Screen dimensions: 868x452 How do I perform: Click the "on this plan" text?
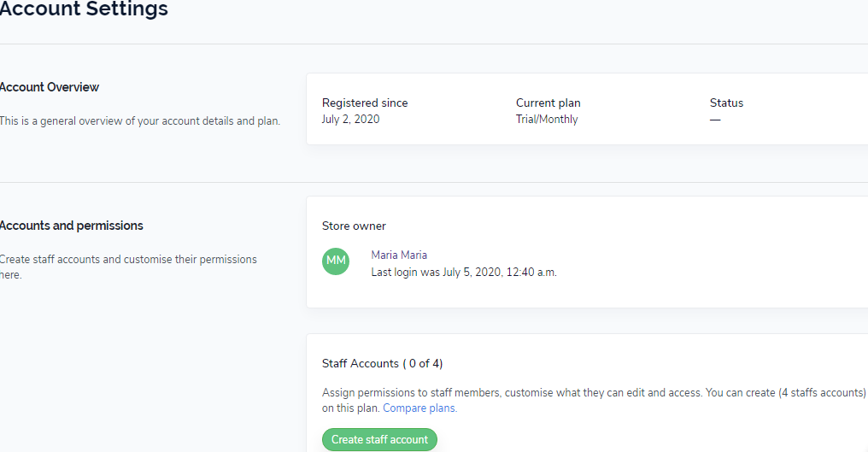click(x=350, y=408)
